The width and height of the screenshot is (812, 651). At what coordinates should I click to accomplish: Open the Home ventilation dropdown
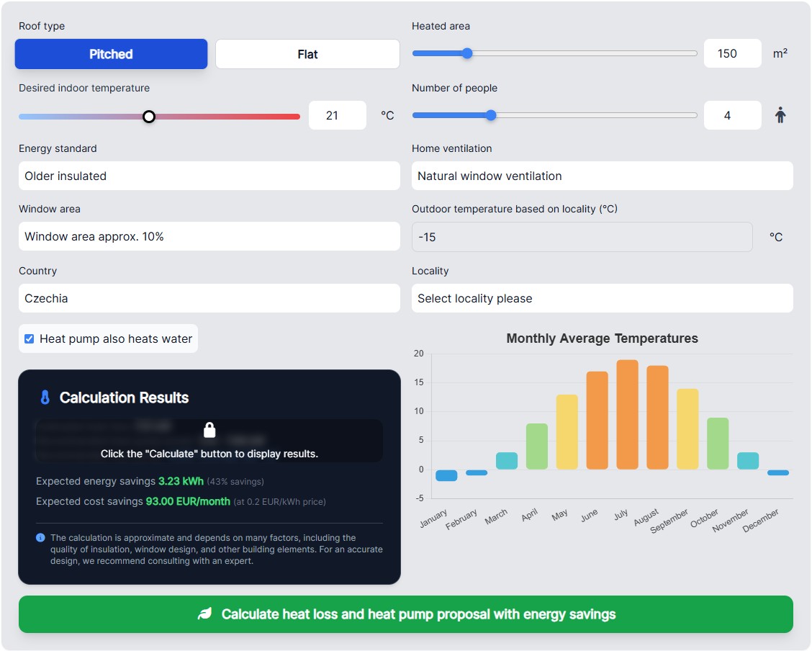point(602,176)
